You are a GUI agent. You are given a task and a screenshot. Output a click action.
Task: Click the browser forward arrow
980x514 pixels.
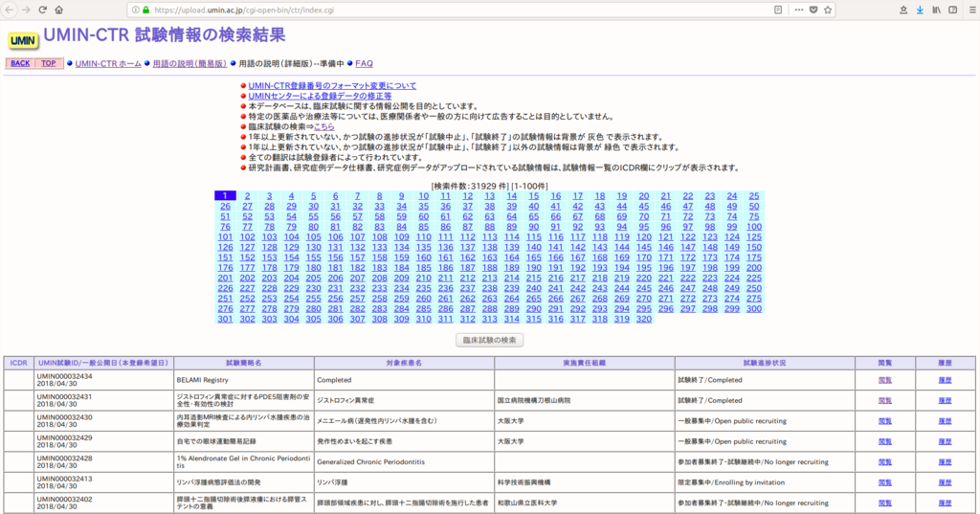pyautogui.click(x=26, y=10)
